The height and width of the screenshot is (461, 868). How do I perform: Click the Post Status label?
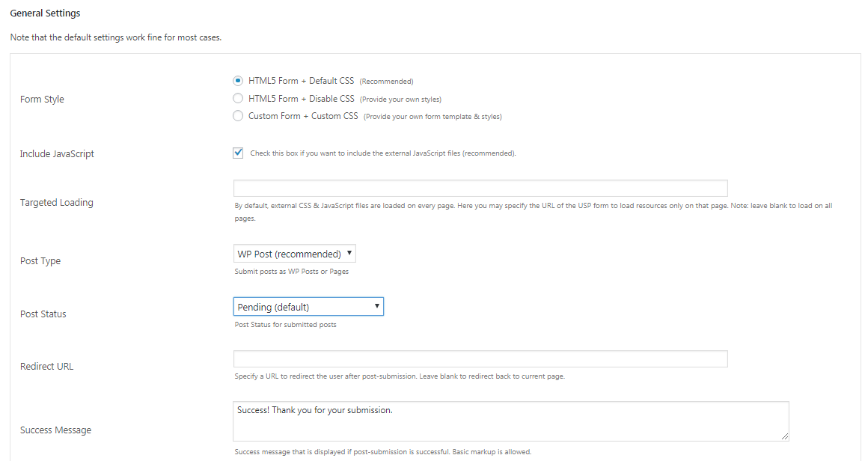pos(43,314)
